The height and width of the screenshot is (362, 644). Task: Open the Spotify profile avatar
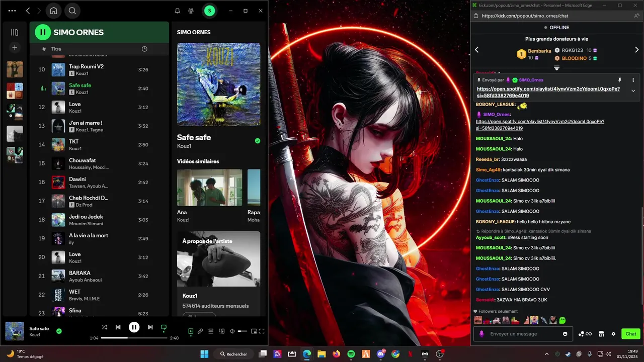pyautogui.click(x=210, y=11)
